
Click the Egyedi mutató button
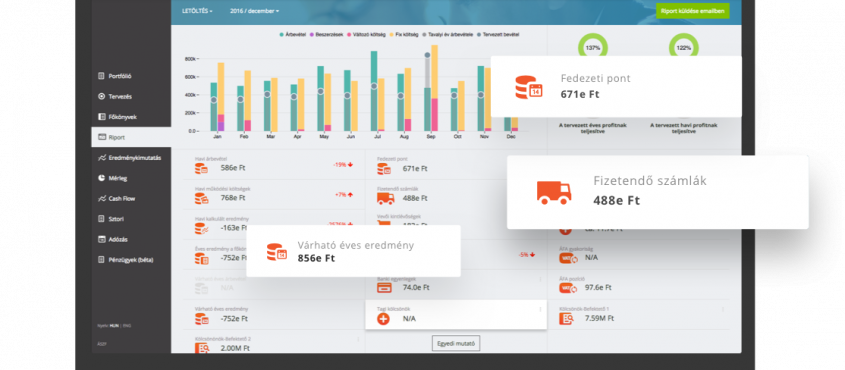tap(455, 343)
